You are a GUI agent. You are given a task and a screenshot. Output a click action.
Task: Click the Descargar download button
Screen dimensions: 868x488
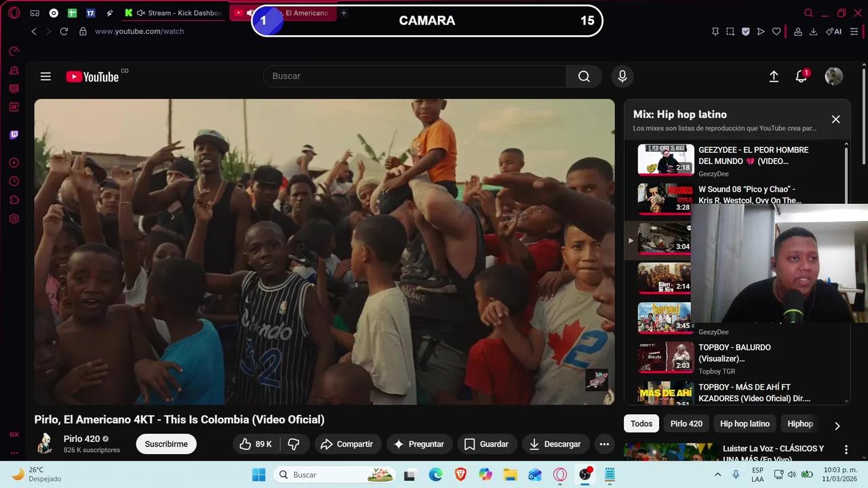click(x=555, y=444)
